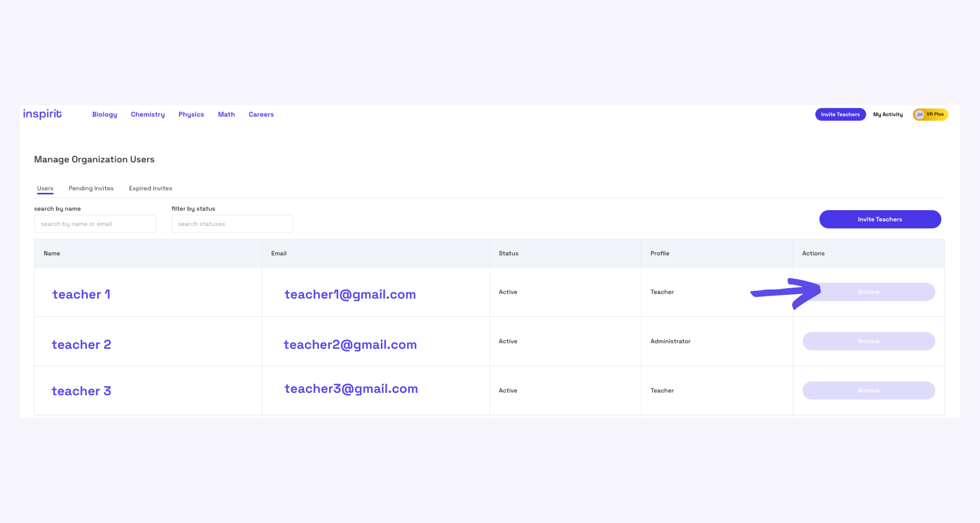Open the Careers menu
The height and width of the screenshot is (523, 980).
[x=261, y=114]
